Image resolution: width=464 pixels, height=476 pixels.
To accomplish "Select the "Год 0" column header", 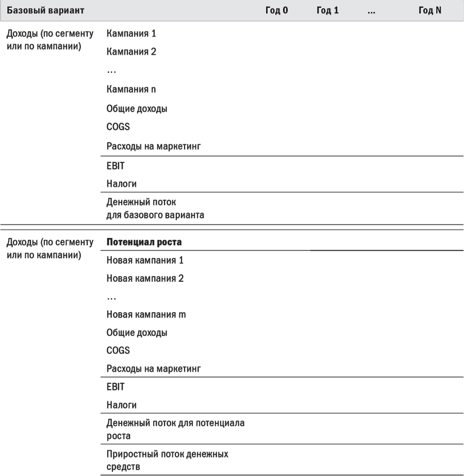I will (276, 10).
